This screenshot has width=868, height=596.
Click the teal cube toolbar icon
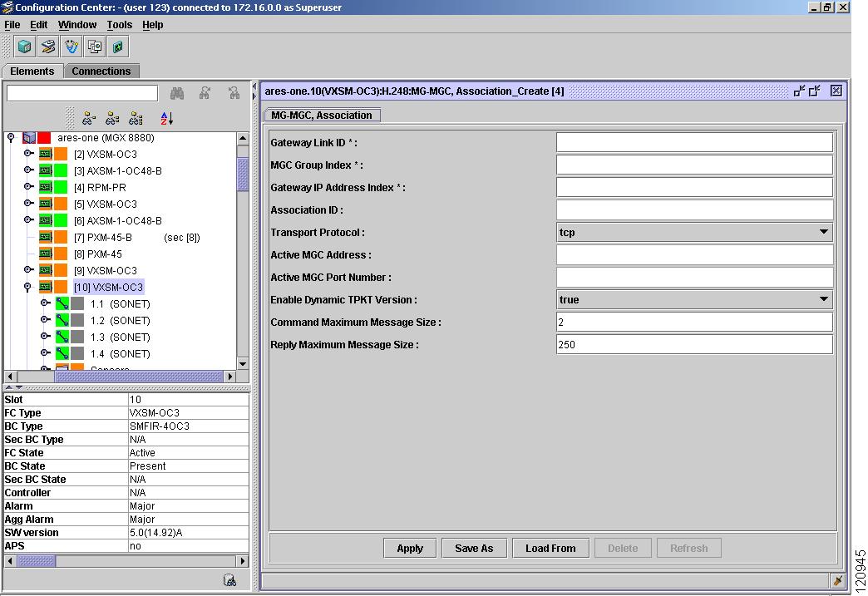click(x=24, y=47)
